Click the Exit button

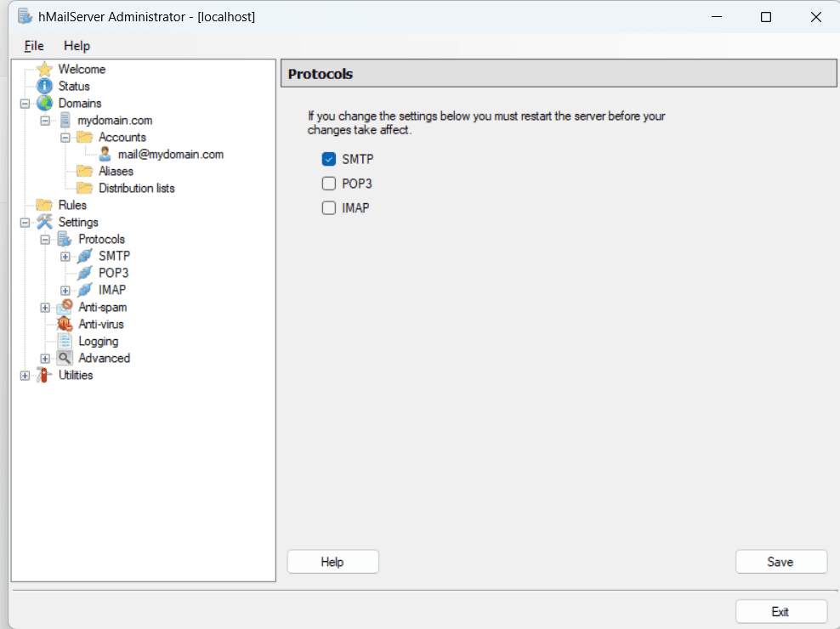780,611
